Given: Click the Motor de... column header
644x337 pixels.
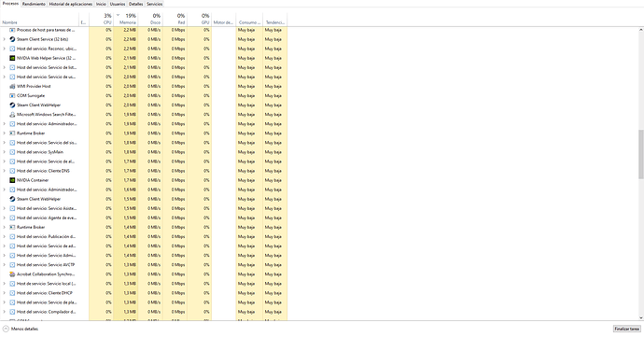Looking at the screenshot, I should pos(223,19).
